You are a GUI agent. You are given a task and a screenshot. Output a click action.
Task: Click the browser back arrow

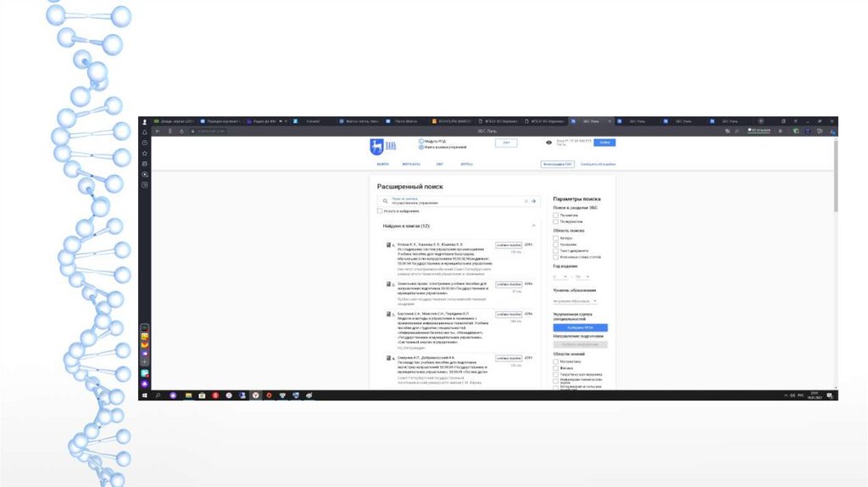(158, 132)
